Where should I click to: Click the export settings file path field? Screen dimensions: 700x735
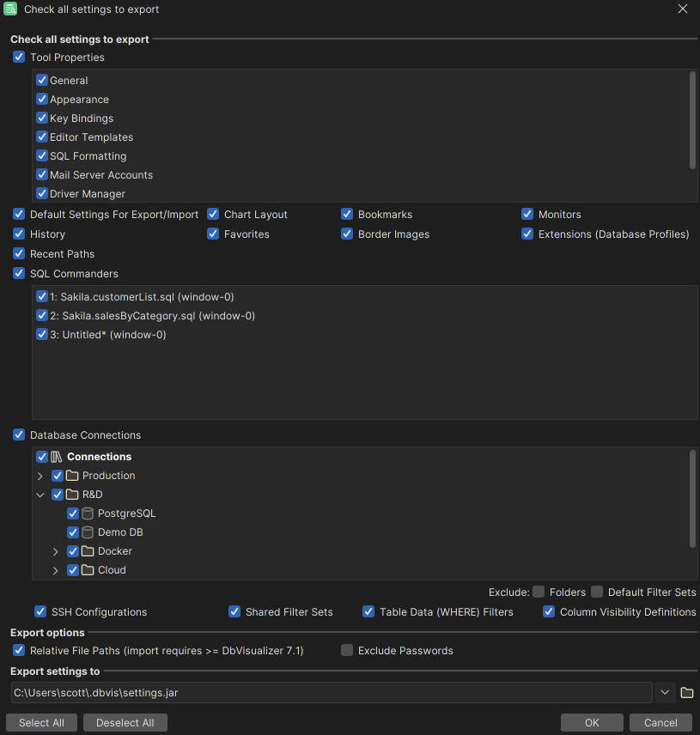(331, 693)
